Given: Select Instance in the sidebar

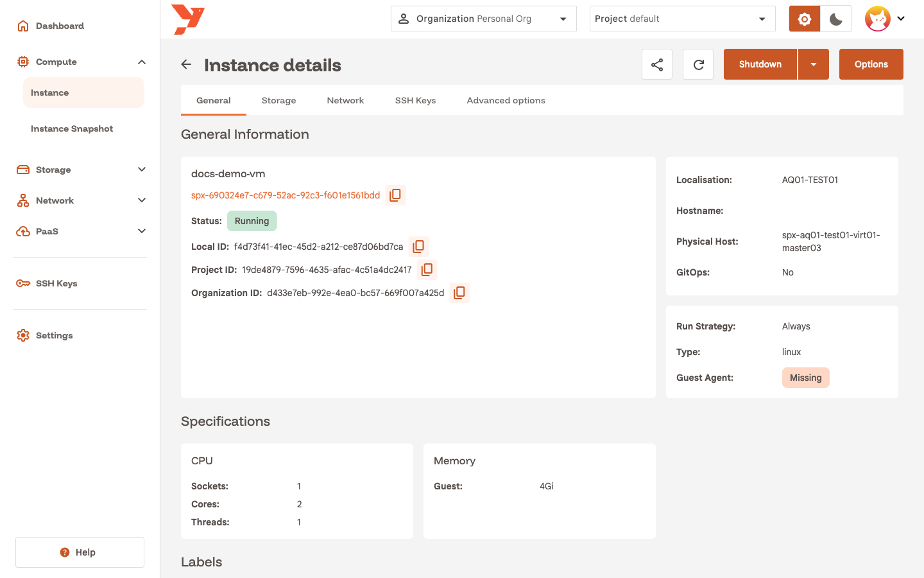Looking at the screenshot, I should tap(83, 92).
